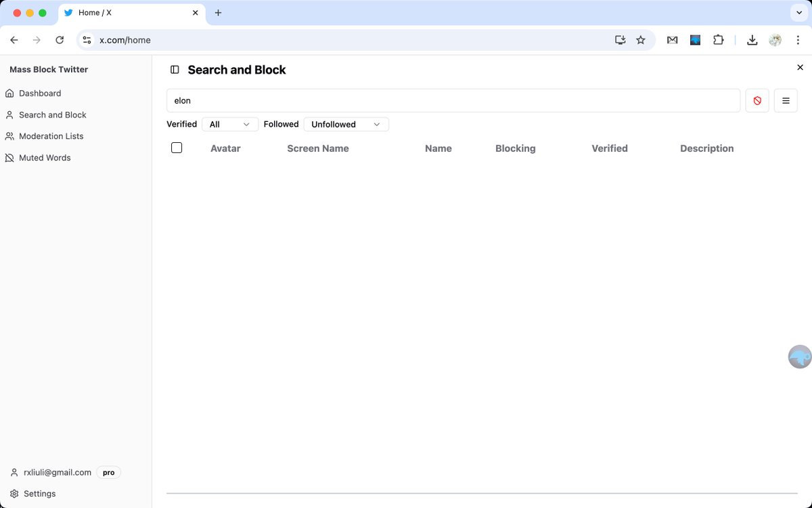This screenshot has width=812, height=508.
Task: Go back in browser history
Action: [x=14, y=40]
